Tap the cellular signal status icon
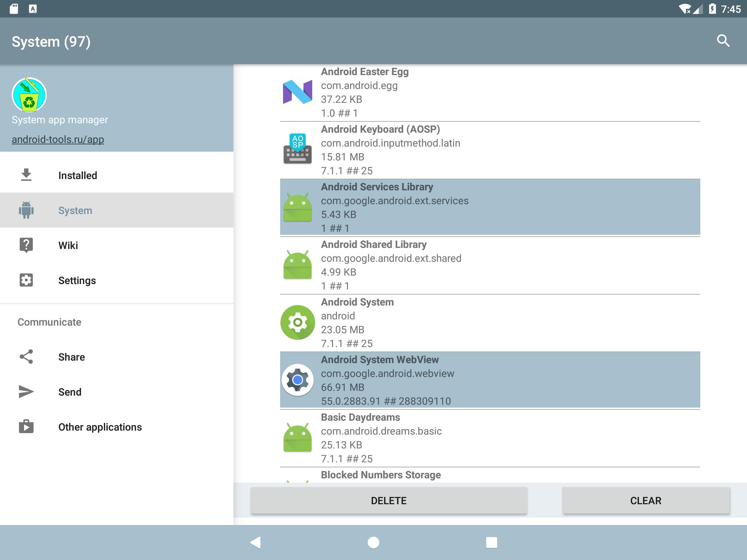This screenshot has height=560, width=747. click(x=698, y=9)
